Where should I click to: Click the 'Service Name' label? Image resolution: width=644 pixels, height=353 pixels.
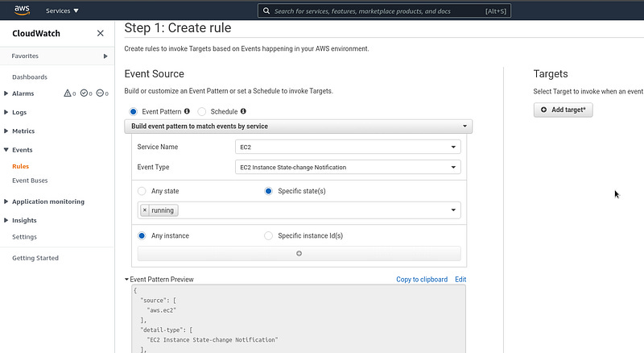pyautogui.click(x=158, y=147)
